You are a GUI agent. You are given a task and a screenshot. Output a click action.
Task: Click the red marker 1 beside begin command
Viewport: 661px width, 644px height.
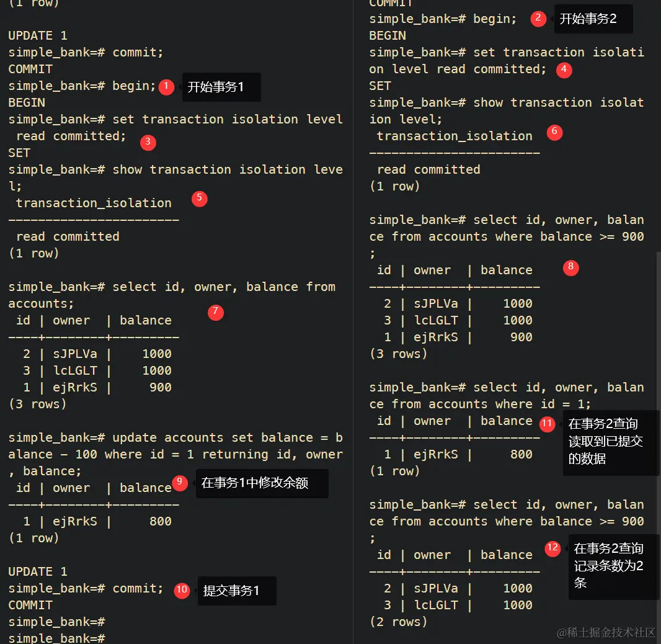click(x=166, y=87)
